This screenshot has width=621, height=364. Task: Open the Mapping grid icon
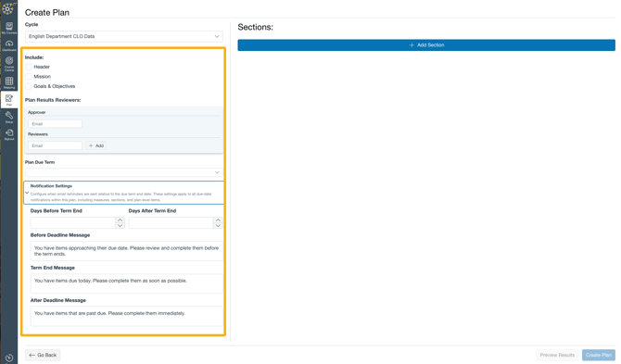coord(9,82)
